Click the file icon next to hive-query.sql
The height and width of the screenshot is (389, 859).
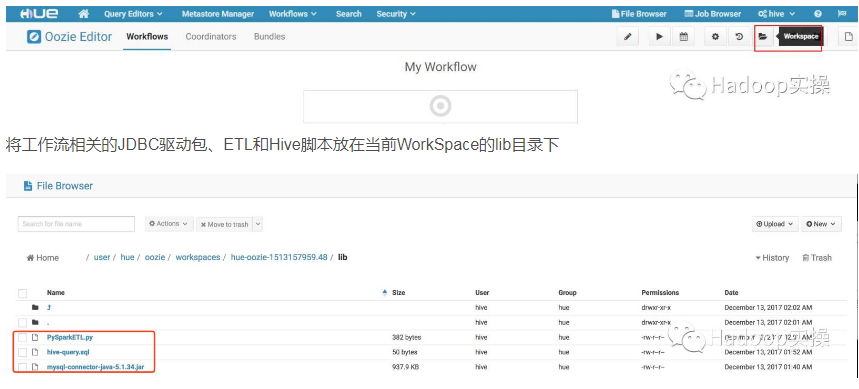point(36,352)
